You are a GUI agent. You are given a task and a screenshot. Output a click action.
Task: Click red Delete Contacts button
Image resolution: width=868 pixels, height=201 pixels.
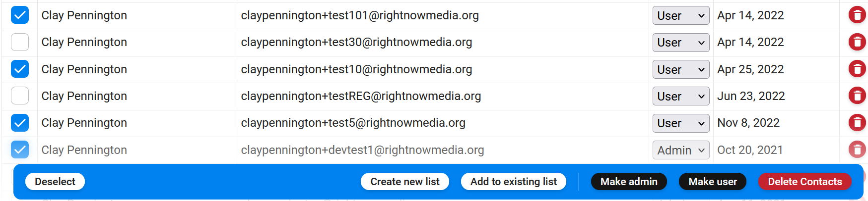(805, 182)
